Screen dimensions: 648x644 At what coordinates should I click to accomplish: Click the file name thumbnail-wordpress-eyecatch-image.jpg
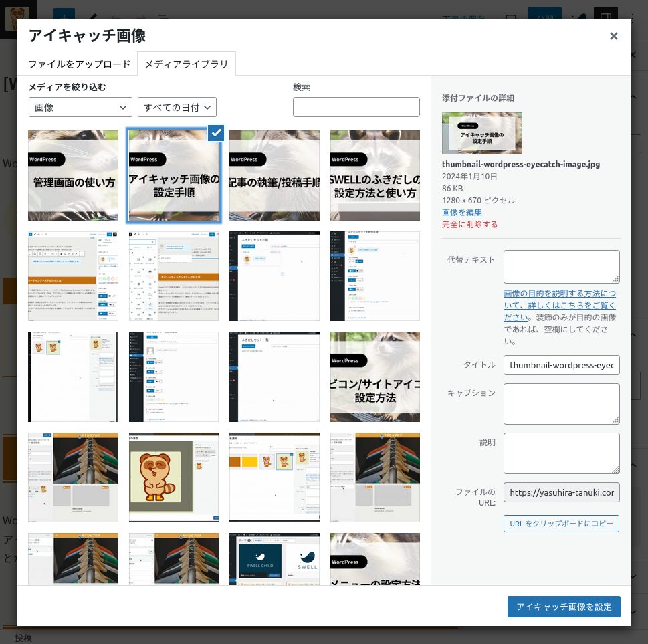point(521,164)
